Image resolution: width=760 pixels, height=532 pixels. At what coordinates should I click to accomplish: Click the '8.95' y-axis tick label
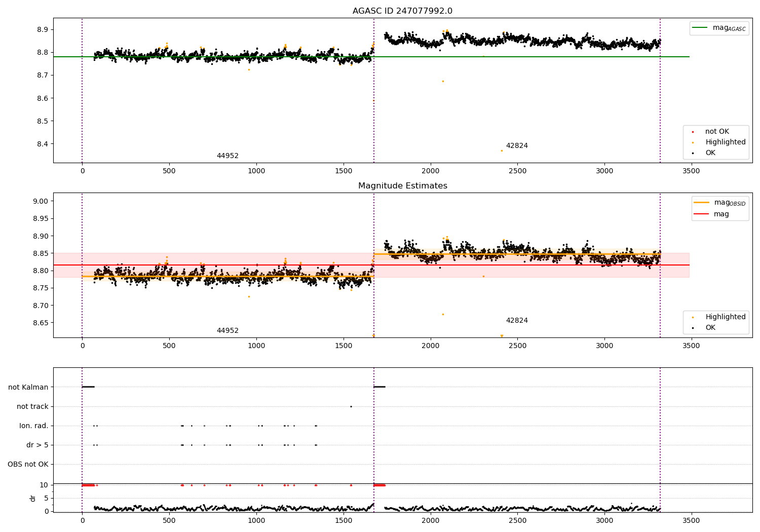[41, 219]
